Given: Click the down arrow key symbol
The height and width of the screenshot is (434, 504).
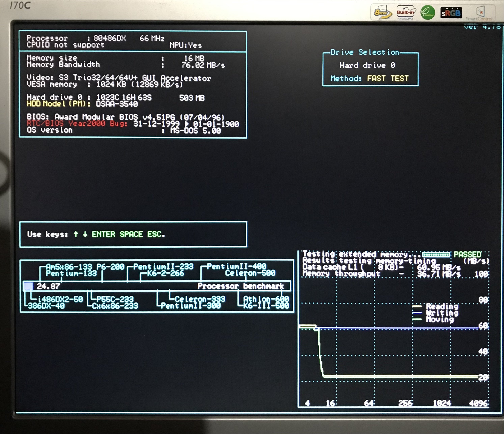Looking at the screenshot, I should point(85,234).
